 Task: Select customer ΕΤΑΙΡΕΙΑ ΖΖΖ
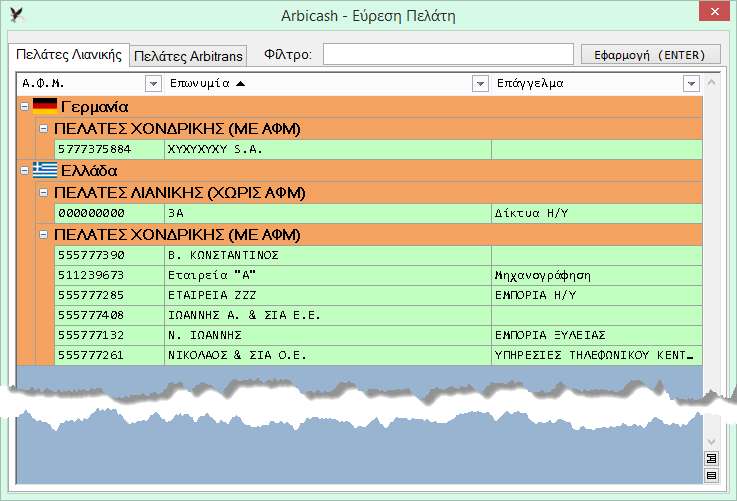pos(328,295)
